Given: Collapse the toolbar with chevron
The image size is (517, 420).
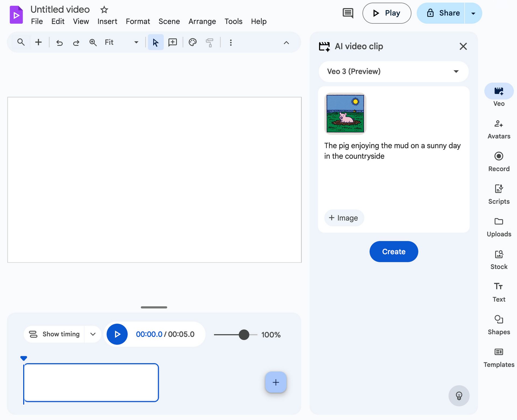Looking at the screenshot, I should click(x=286, y=43).
